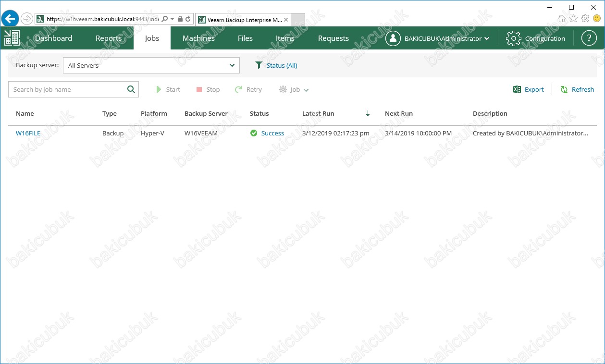This screenshot has height=364, width=605.
Task: Sort by the Status column header
Action: pos(259,114)
